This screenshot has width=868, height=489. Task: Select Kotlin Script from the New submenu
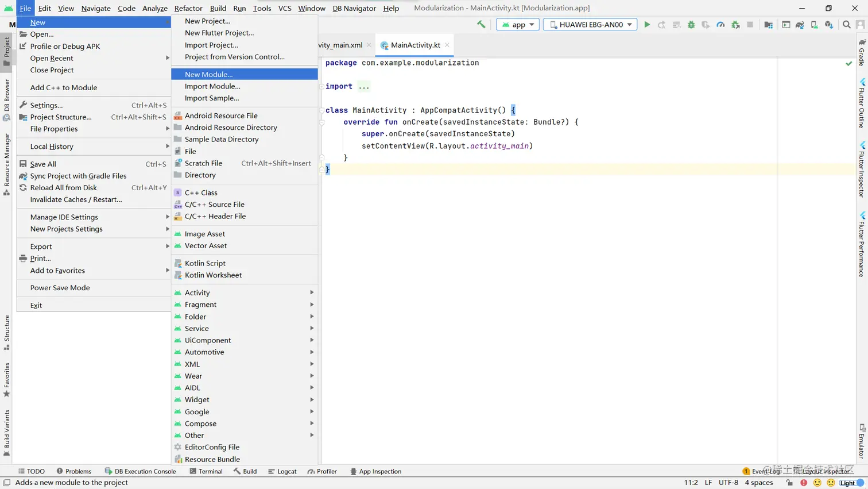(245, 263)
